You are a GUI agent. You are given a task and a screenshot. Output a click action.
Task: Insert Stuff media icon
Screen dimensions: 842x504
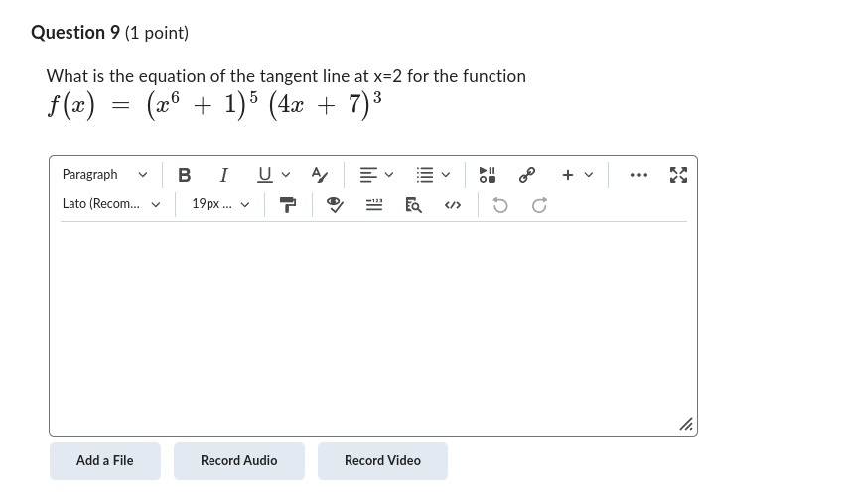[x=488, y=175]
